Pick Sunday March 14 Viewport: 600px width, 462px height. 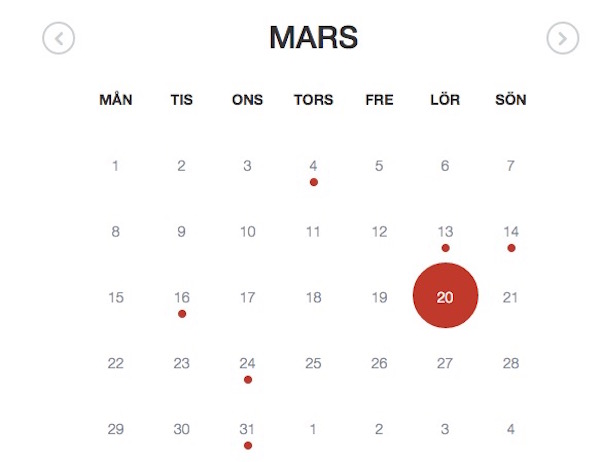511,232
